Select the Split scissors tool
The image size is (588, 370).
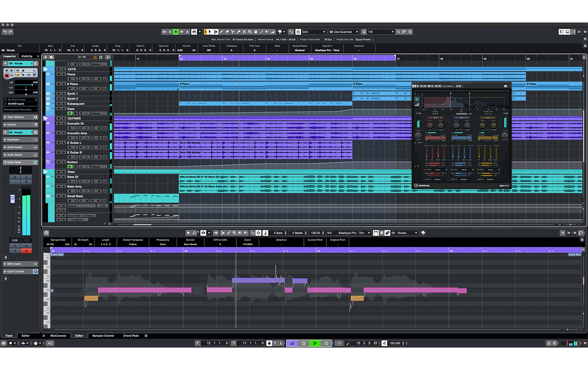click(x=233, y=32)
